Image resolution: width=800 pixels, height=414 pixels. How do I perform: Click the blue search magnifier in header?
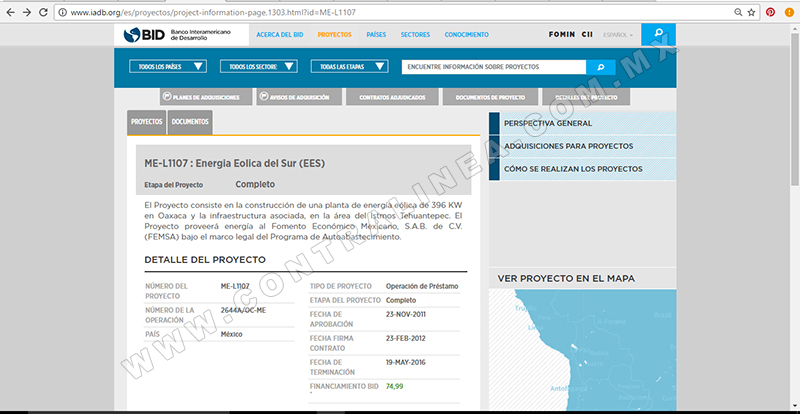[658, 34]
